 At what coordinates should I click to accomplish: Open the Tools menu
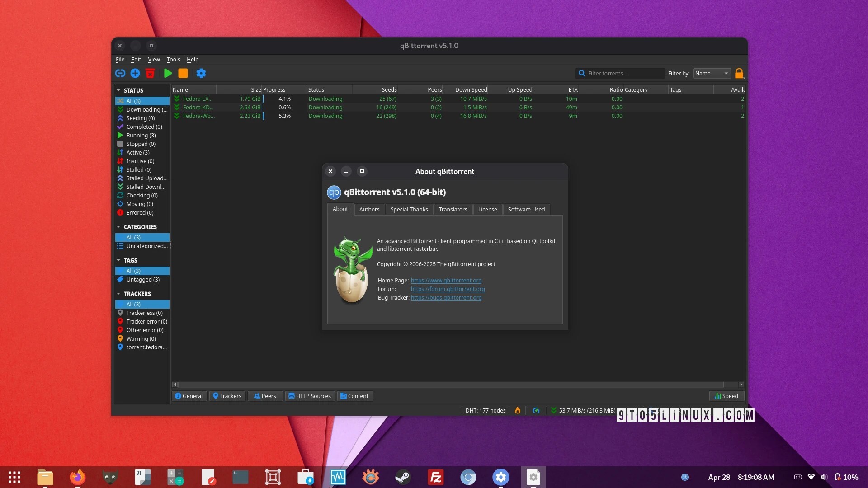[173, 59]
